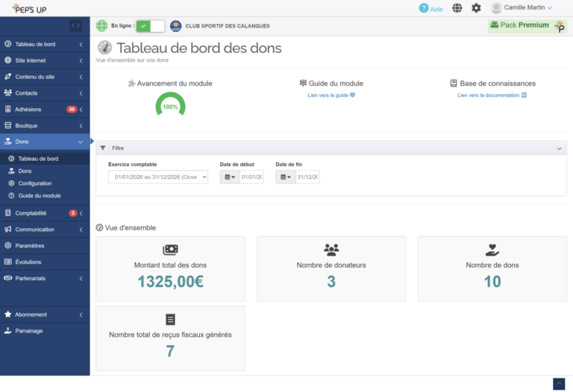The width and height of the screenshot is (573, 392).
Task: Collapse sidebar with the code-bracket icon
Action: pyautogui.click(x=75, y=25)
